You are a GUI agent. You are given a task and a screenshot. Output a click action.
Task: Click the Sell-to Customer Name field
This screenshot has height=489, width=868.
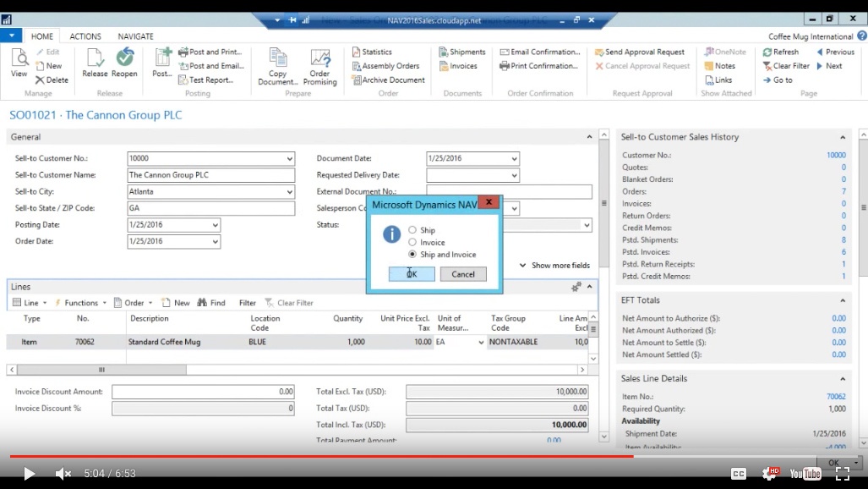click(x=211, y=175)
